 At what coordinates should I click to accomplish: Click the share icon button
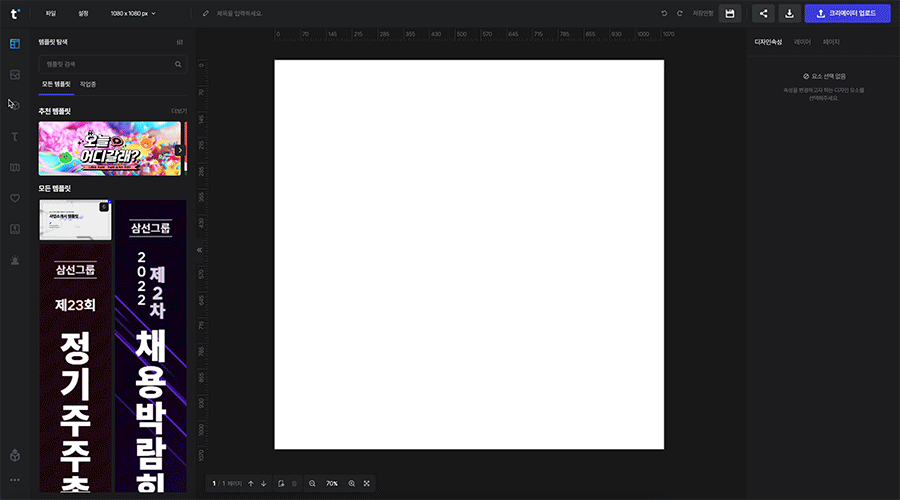pos(764,14)
